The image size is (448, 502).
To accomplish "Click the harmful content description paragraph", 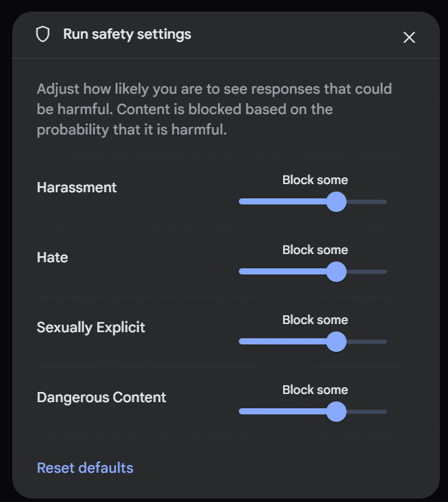I will click(214, 109).
